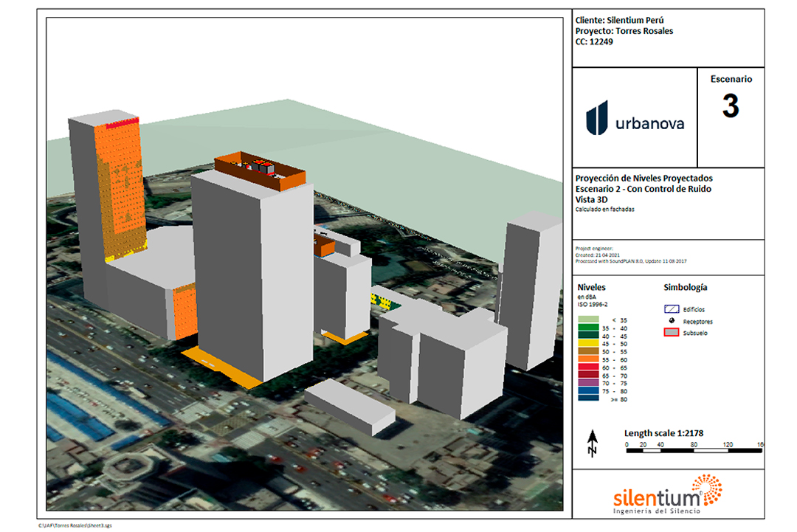The width and height of the screenshot is (797, 532).
Task: Pick the dark navy 80-plus dBA swatch
Action: tap(588, 398)
